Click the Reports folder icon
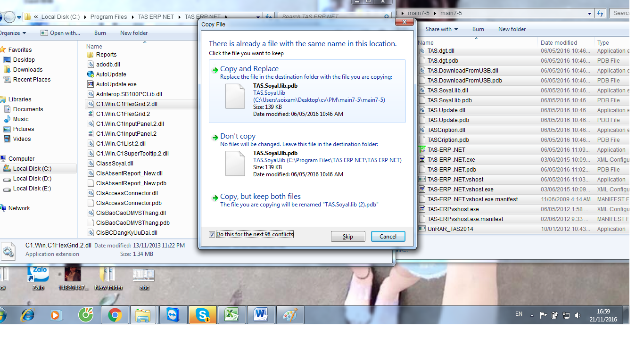 click(x=91, y=55)
